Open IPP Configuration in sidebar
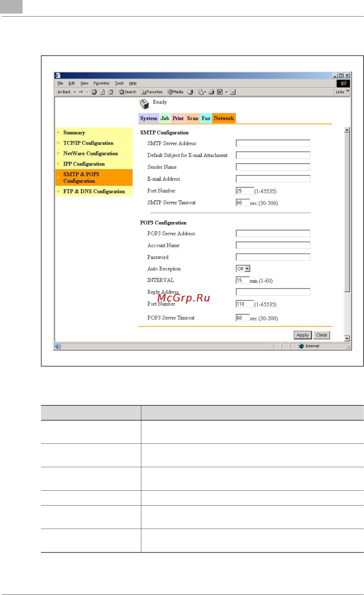The height and width of the screenshot is (595, 364). tap(94, 164)
